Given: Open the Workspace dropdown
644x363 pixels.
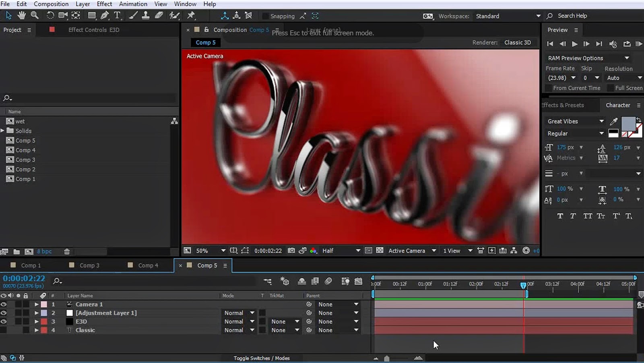Looking at the screenshot, I should [508, 16].
